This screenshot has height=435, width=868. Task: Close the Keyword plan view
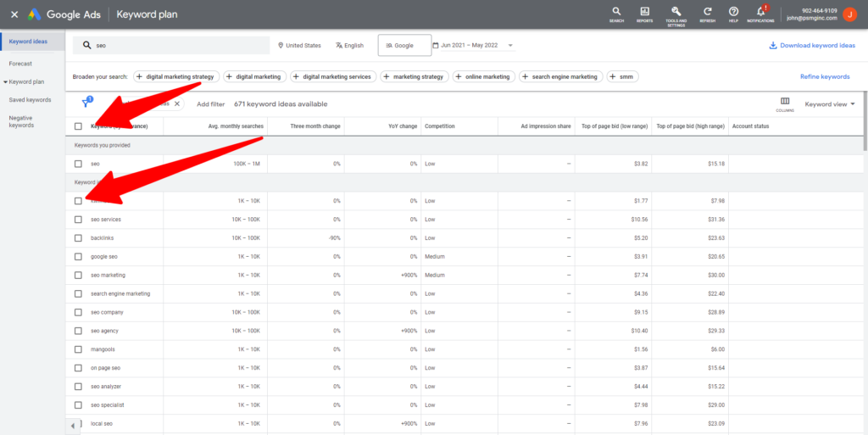(x=14, y=14)
